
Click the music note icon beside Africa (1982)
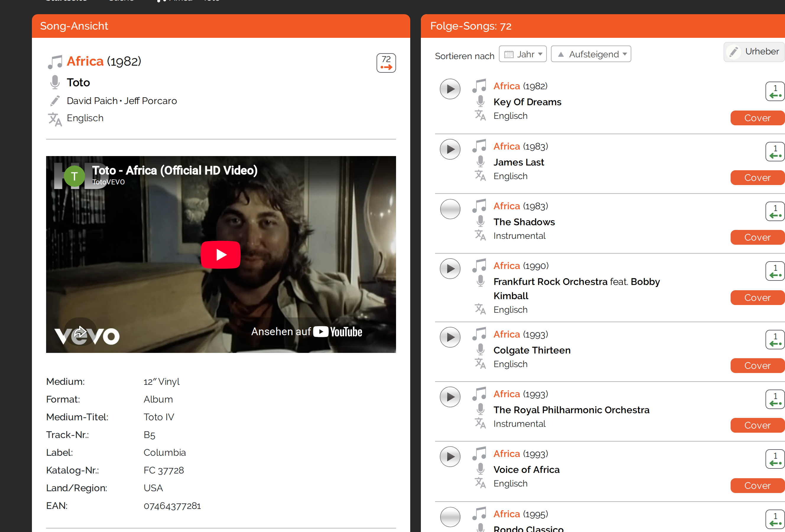pos(55,62)
